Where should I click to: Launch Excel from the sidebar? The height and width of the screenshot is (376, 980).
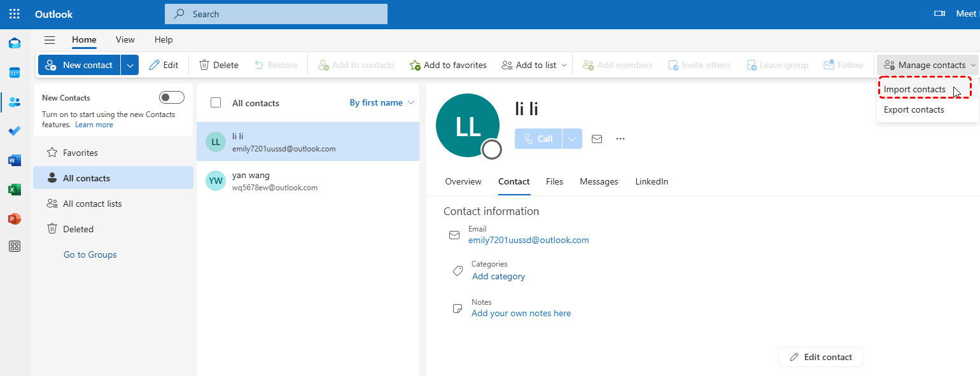pos(15,190)
